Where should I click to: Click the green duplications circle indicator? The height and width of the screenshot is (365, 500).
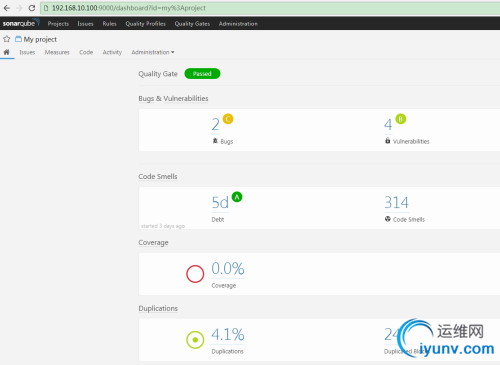coord(195,340)
